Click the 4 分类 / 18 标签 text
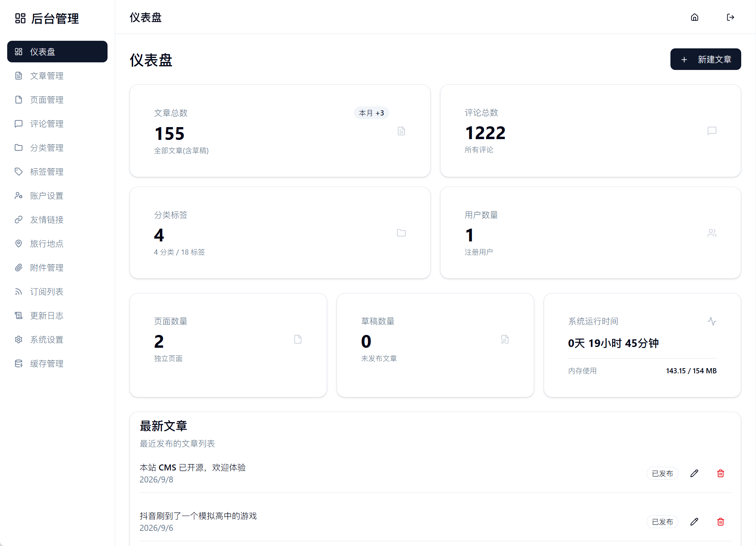Screen dimensions: 756x546 180,252
